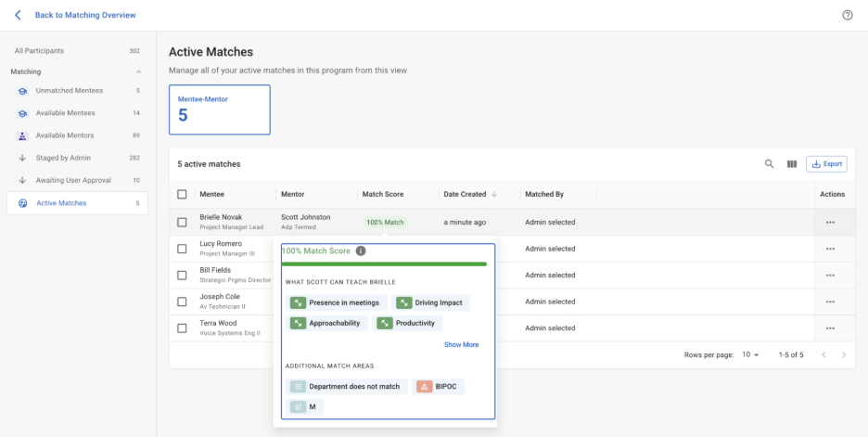Open actions menu for Terra Wood row
Screen dimensions: 868x437
830,328
